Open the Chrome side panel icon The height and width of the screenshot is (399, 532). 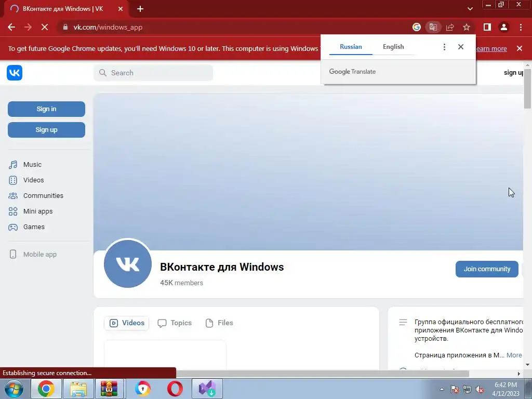tap(487, 27)
